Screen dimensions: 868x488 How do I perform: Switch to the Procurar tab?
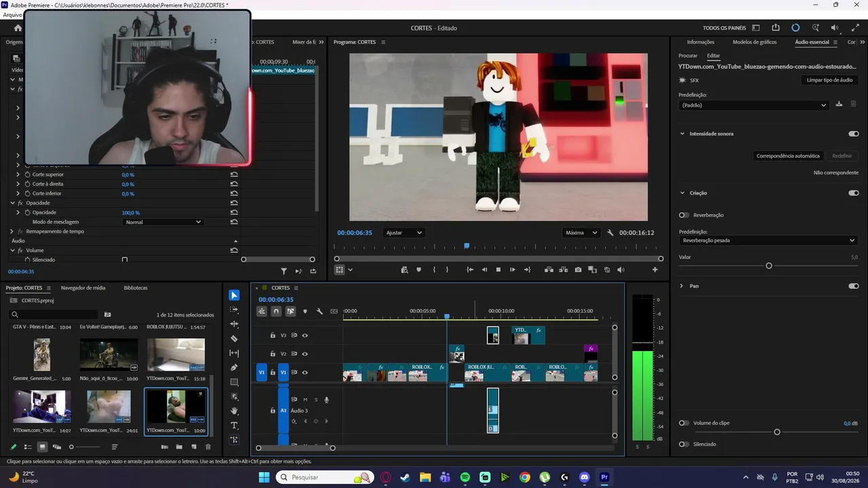point(688,56)
